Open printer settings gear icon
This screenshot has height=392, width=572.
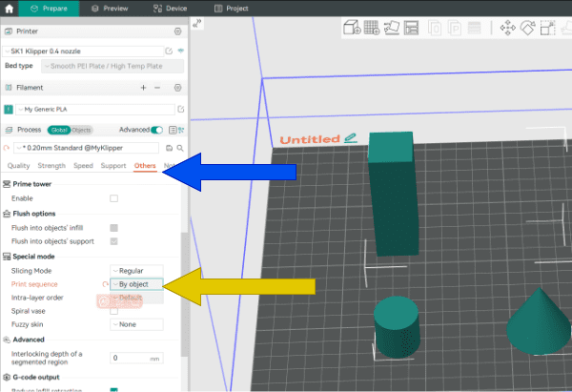[177, 31]
